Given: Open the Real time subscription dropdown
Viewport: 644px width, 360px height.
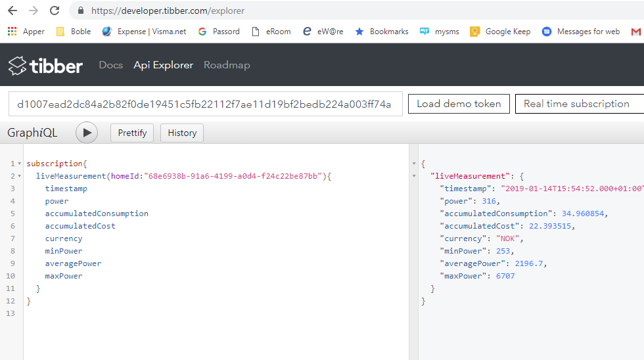Looking at the screenshot, I should (578, 104).
